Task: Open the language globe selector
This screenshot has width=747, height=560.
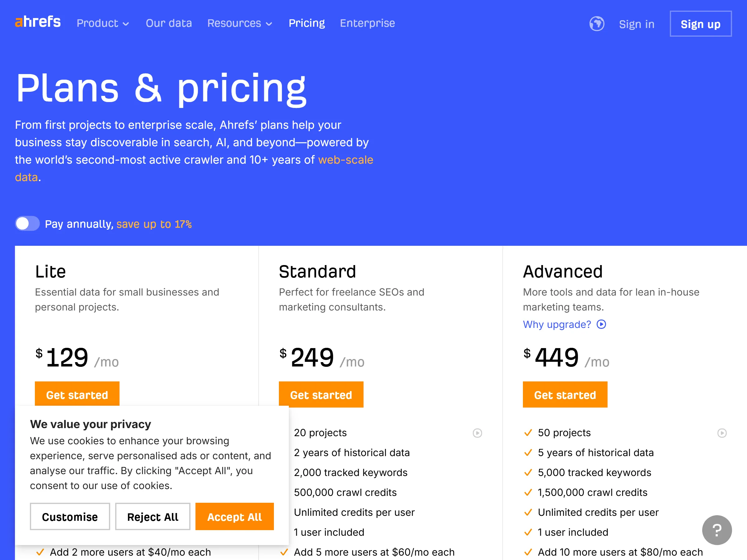Action: [597, 24]
